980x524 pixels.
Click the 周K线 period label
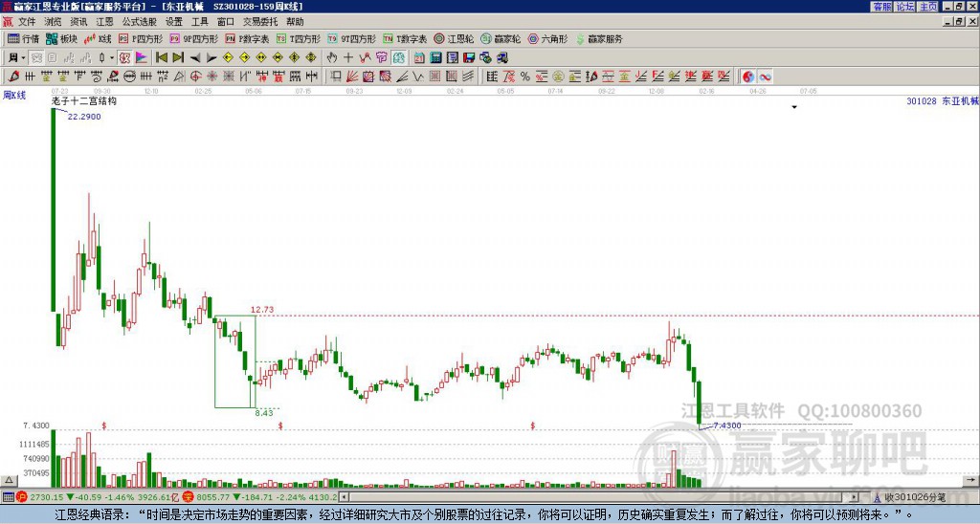[14, 96]
